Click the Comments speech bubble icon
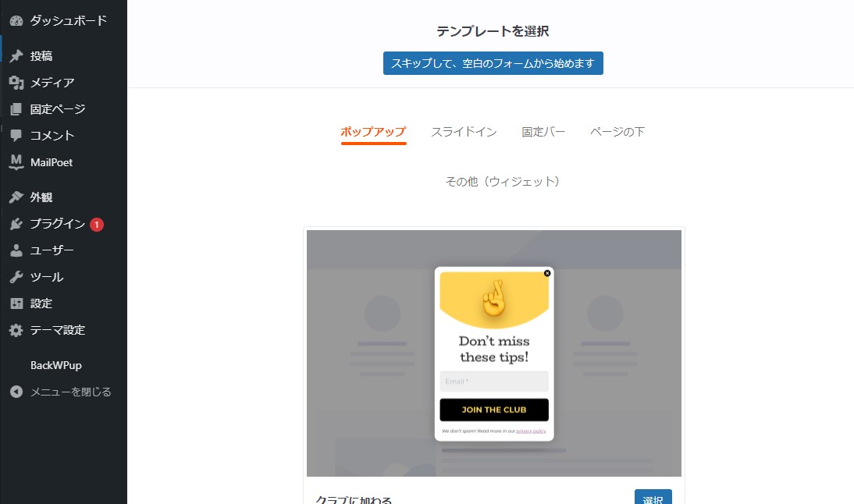The image size is (854, 504). [x=16, y=136]
